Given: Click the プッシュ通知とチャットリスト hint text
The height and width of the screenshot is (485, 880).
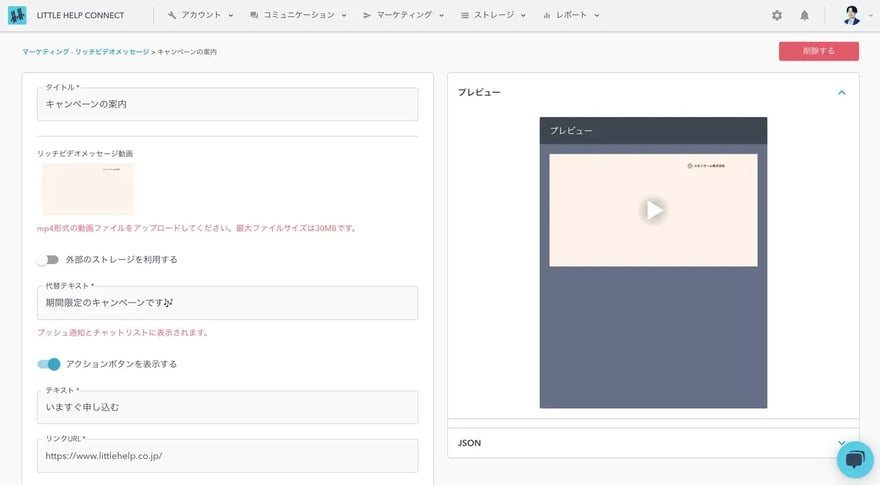Looking at the screenshot, I should (123, 332).
